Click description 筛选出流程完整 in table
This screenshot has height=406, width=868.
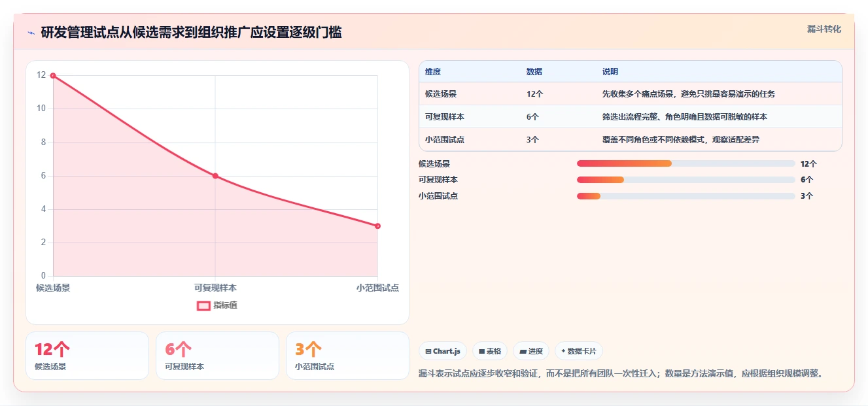(685, 117)
